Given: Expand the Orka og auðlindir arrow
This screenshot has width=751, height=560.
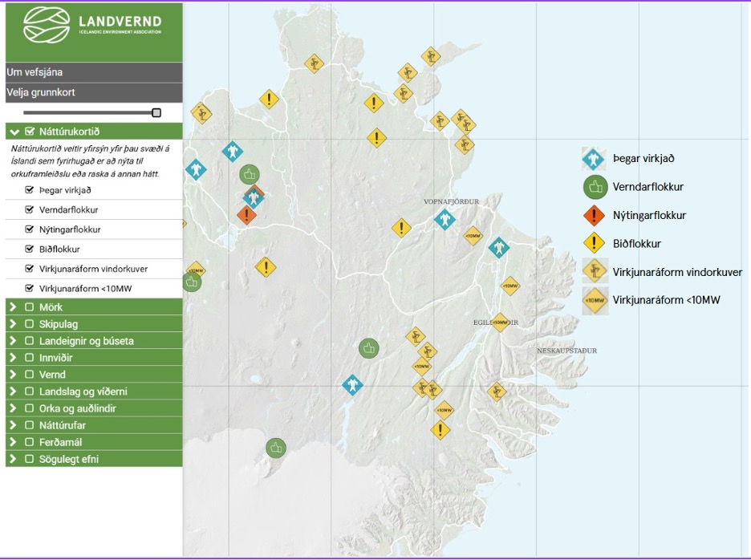Looking at the screenshot, I should pyautogui.click(x=13, y=408).
